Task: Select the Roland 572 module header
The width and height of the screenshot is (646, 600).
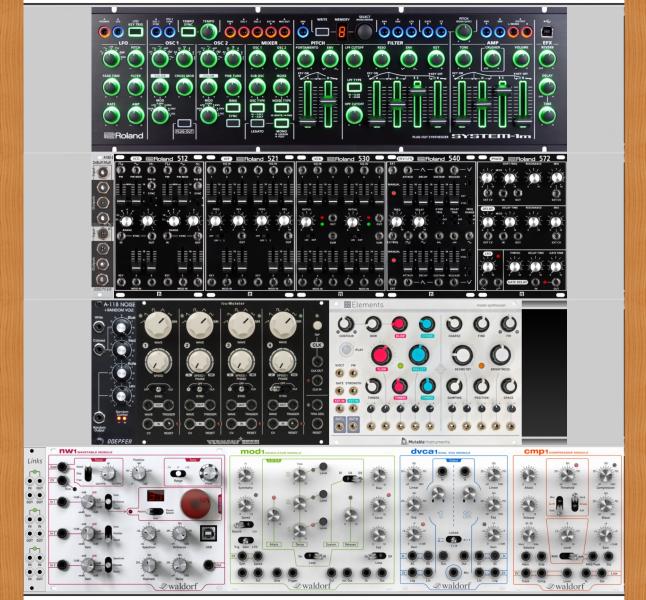Action: 522,158
